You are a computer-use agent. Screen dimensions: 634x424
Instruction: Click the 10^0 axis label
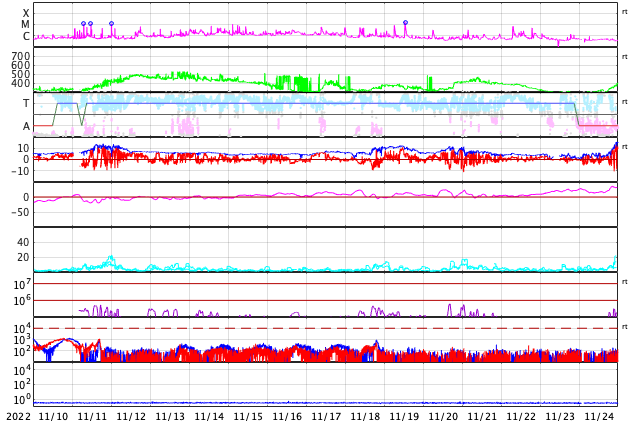point(22,400)
